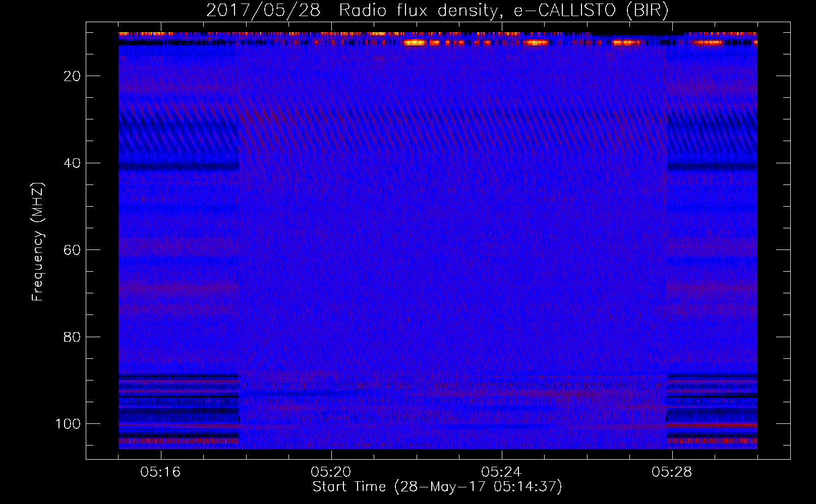The image size is (816, 504).
Task: Click the y-axis tick label '60'
Action: 72,250
